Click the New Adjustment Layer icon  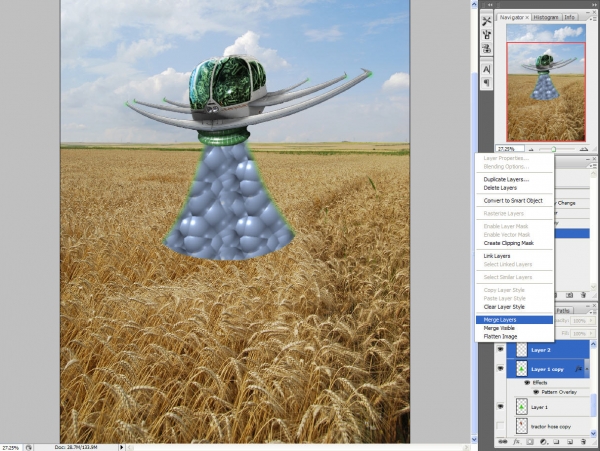point(543,442)
